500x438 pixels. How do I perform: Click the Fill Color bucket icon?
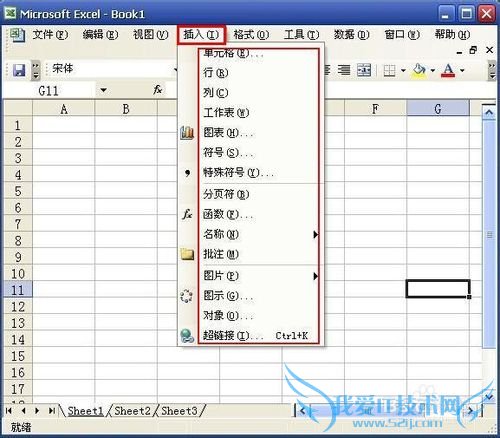point(419,70)
